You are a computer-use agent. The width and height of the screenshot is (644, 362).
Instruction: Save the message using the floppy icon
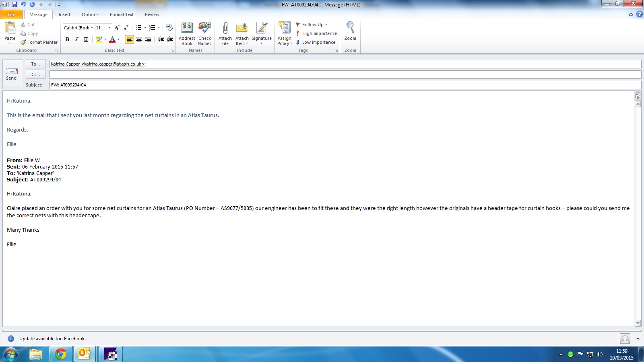point(14,4)
